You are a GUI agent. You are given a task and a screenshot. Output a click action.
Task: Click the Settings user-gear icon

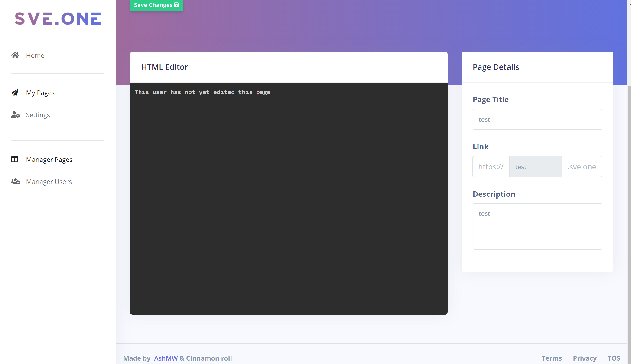15,115
